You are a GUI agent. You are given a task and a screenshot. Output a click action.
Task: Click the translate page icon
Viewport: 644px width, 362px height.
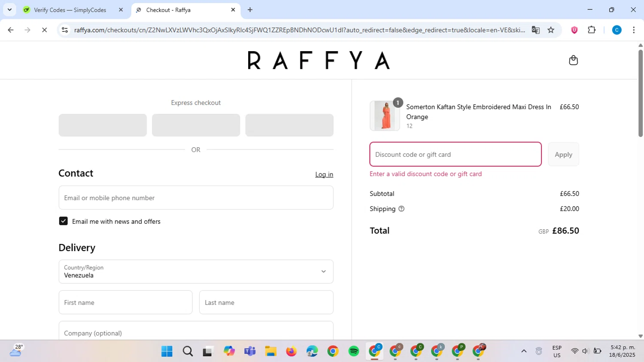(535, 30)
